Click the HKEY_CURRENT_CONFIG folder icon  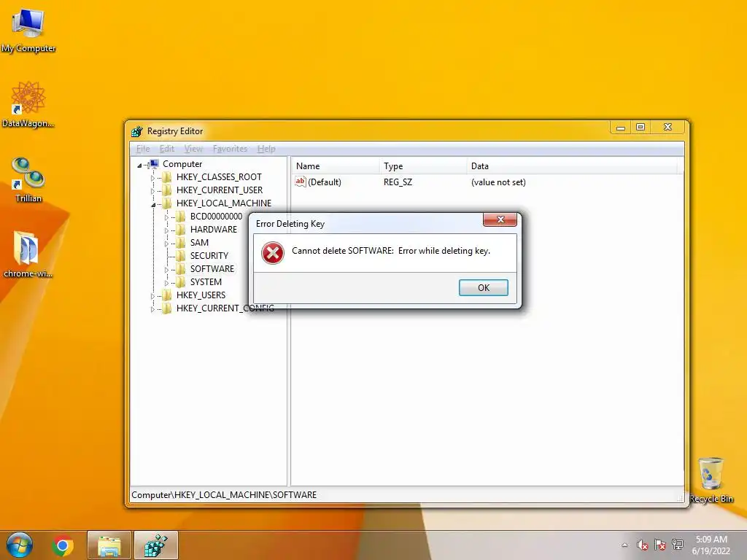(x=167, y=308)
